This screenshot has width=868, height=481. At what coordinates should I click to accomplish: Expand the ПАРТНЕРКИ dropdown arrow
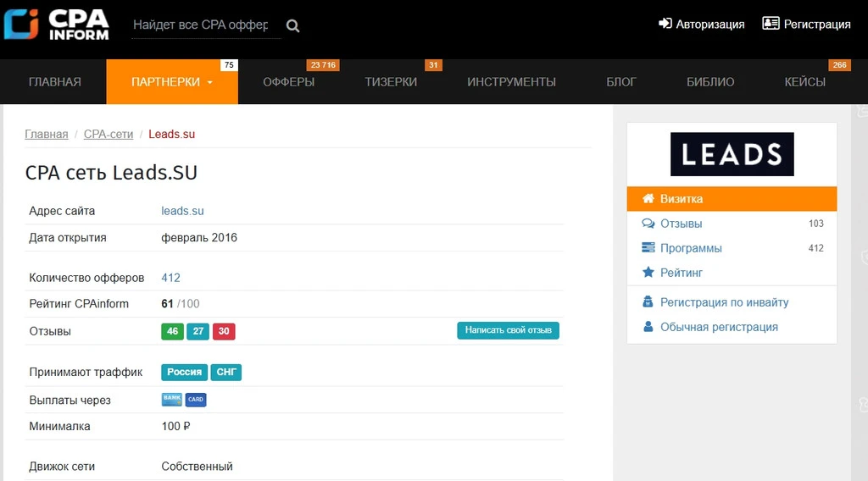click(x=210, y=82)
